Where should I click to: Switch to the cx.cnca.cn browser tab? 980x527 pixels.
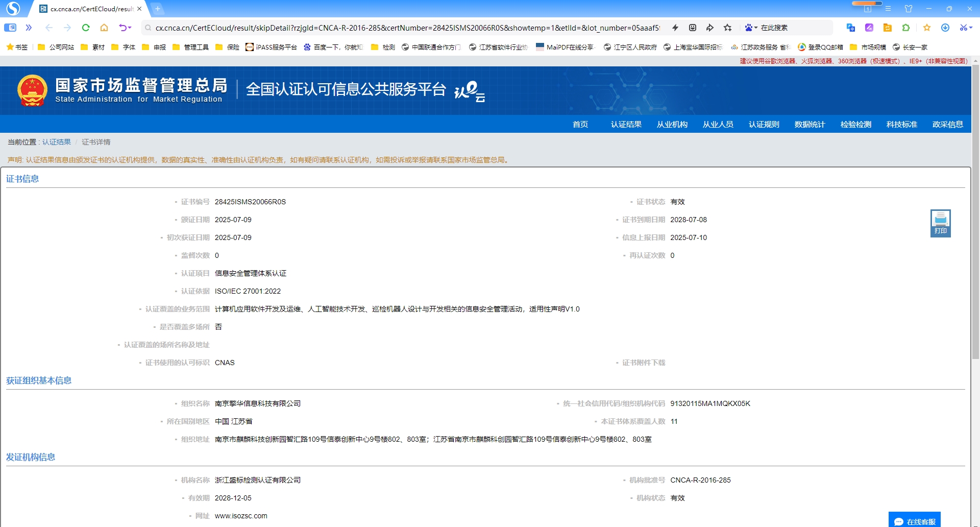pos(87,9)
